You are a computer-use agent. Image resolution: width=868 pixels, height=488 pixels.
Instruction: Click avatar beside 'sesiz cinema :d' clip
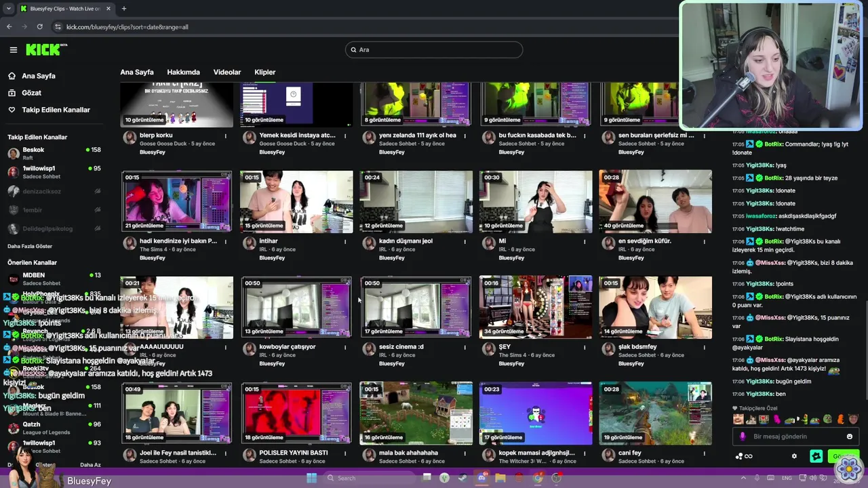(x=369, y=349)
